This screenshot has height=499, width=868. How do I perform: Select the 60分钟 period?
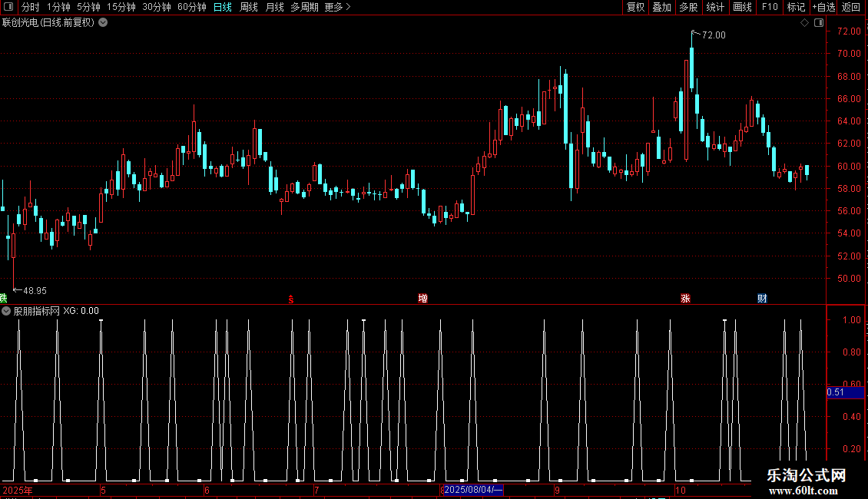click(x=192, y=7)
